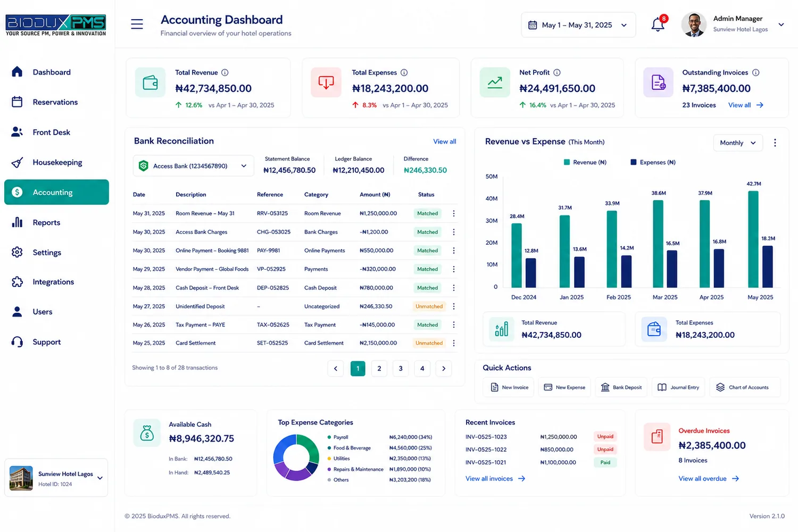Click the Total Revenue info icon
The height and width of the screenshot is (532, 798).
(x=225, y=72)
